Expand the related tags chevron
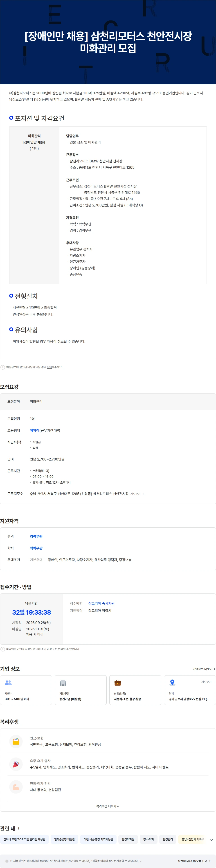 coord(211,839)
